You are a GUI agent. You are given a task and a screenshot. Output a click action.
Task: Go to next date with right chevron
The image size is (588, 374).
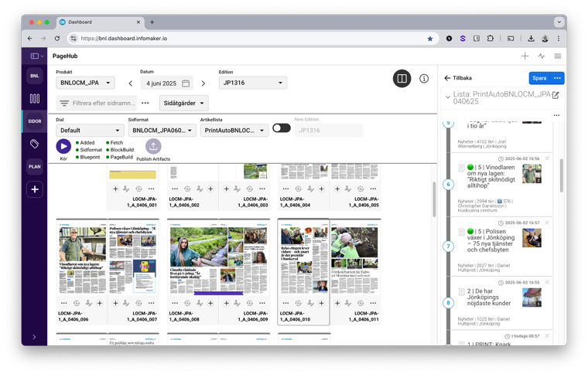tap(203, 83)
